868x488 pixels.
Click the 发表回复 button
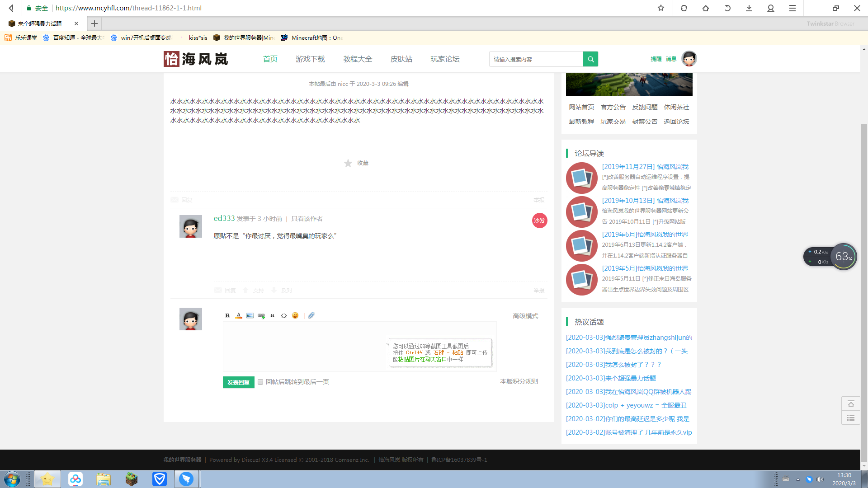(238, 383)
